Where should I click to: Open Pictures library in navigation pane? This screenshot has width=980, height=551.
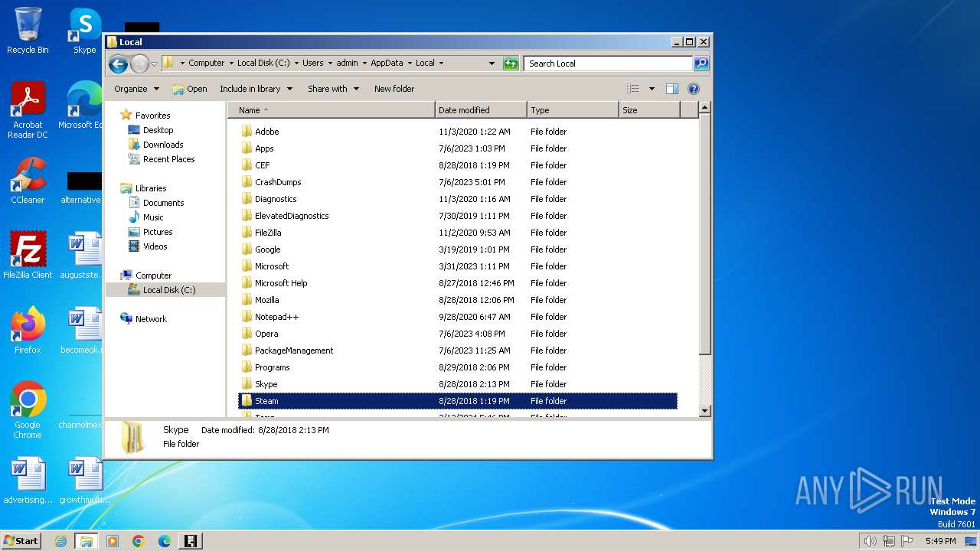point(158,232)
